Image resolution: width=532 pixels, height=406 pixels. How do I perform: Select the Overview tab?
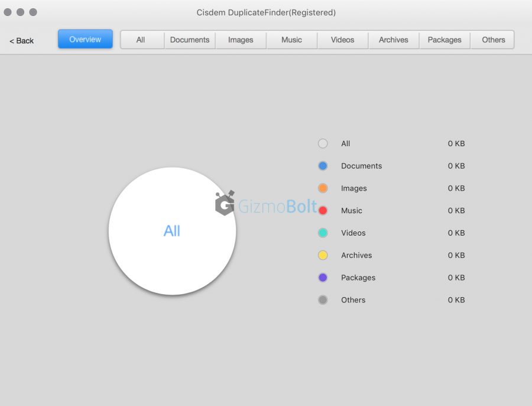point(85,39)
